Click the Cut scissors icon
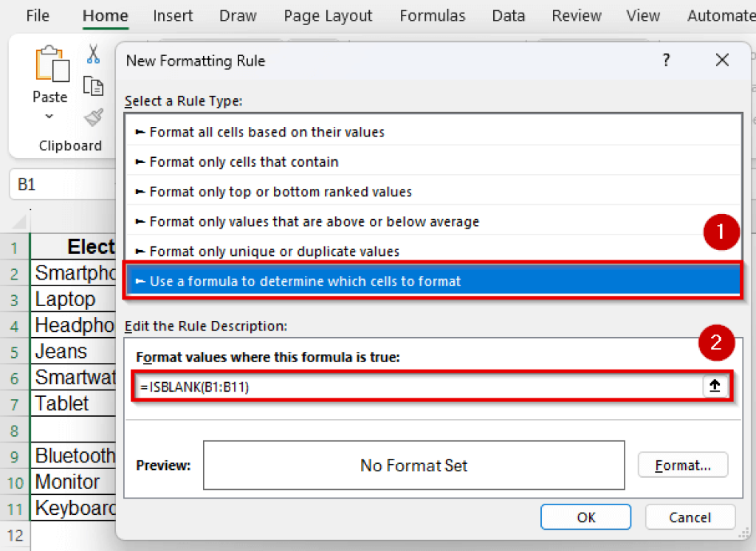This screenshot has height=551, width=756. click(93, 55)
